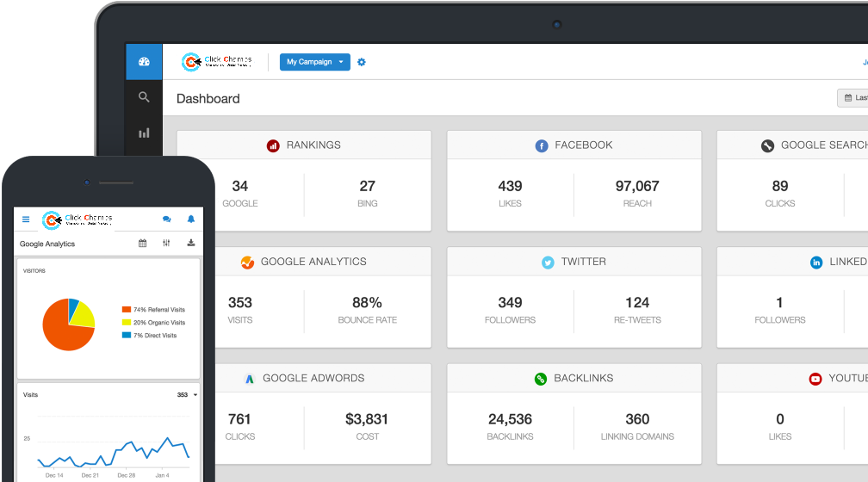The height and width of the screenshot is (482, 868).
Task: Click the Dashboard page heading
Action: coord(208,98)
